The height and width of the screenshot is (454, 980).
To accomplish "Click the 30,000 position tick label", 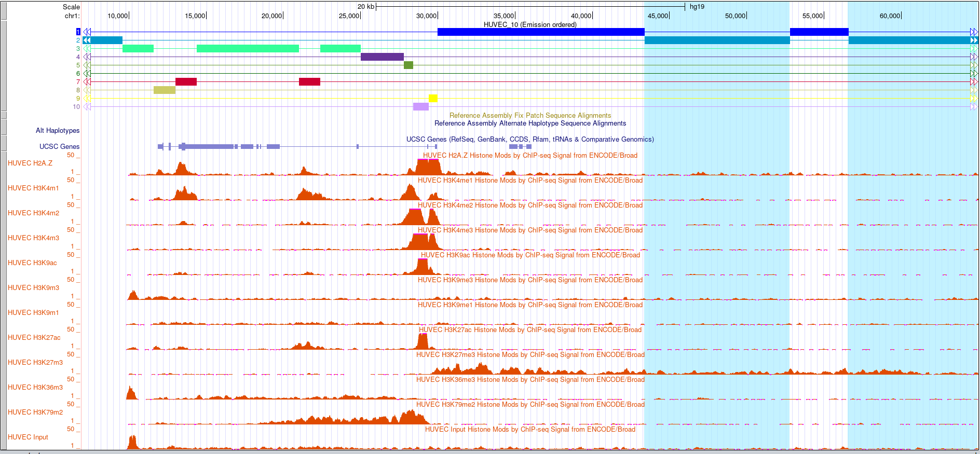I will pyautogui.click(x=427, y=16).
